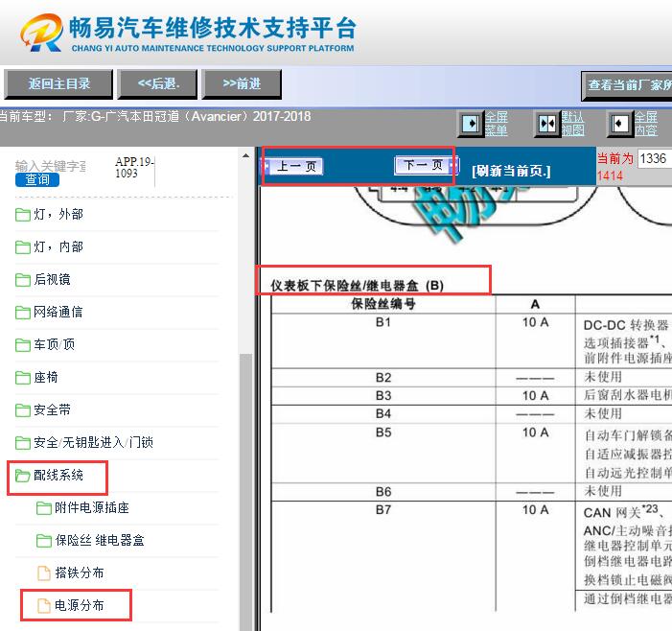Image resolution: width=672 pixels, height=631 pixels.
Task: Click the 全屏菜单 link text
Action: point(497,124)
